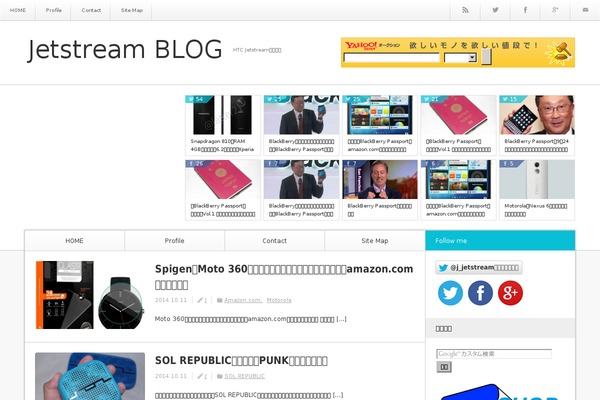Click the Moto 360 watch post thumbnail
The height and width of the screenshot is (400, 600).
click(90, 295)
